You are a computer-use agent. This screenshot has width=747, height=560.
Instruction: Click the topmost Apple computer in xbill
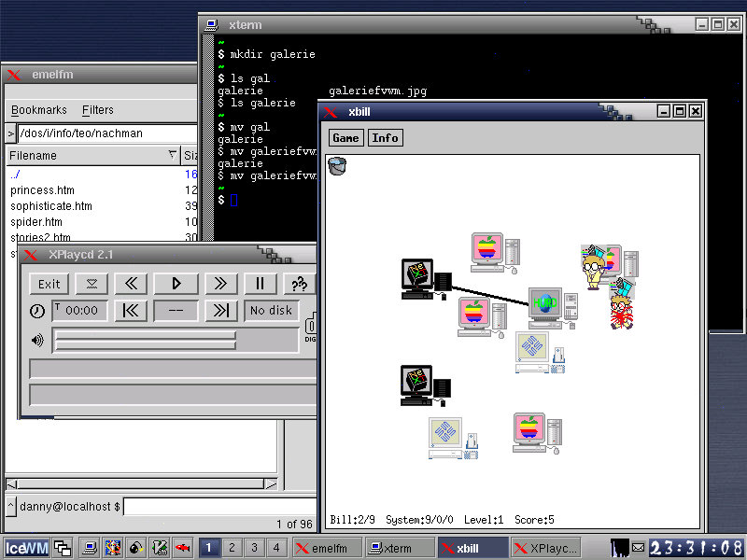[x=495, y=253]
